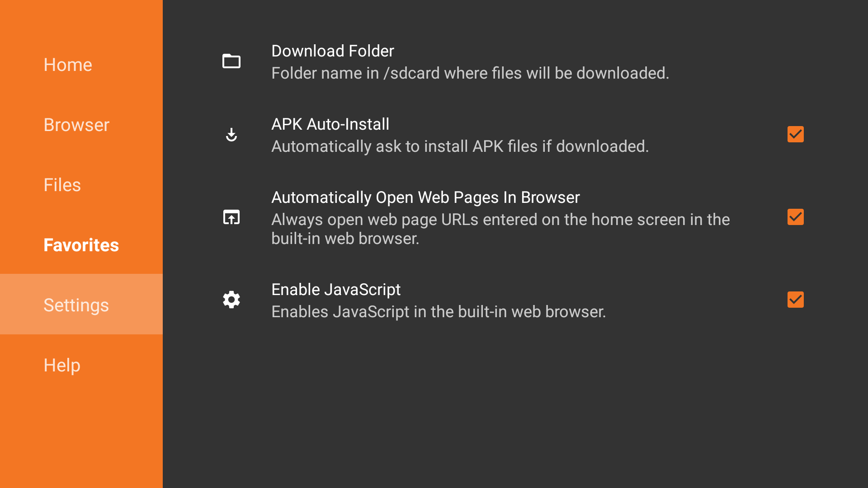
Task: Open the Download Folder setting
Action: pyautogui.click(x=333, y=51)
